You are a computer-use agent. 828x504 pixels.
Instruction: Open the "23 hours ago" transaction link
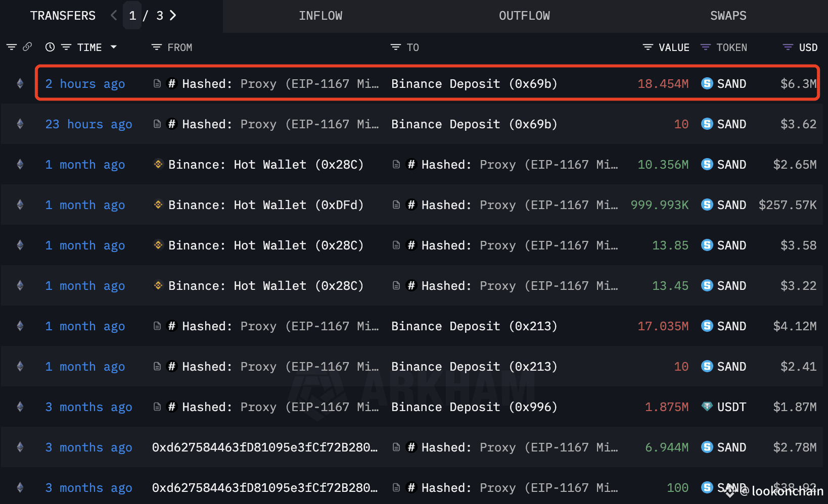88,124
